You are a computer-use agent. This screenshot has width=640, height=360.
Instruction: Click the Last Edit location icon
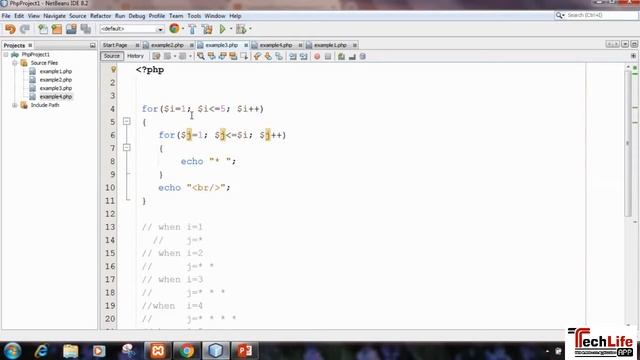[156, 56]
